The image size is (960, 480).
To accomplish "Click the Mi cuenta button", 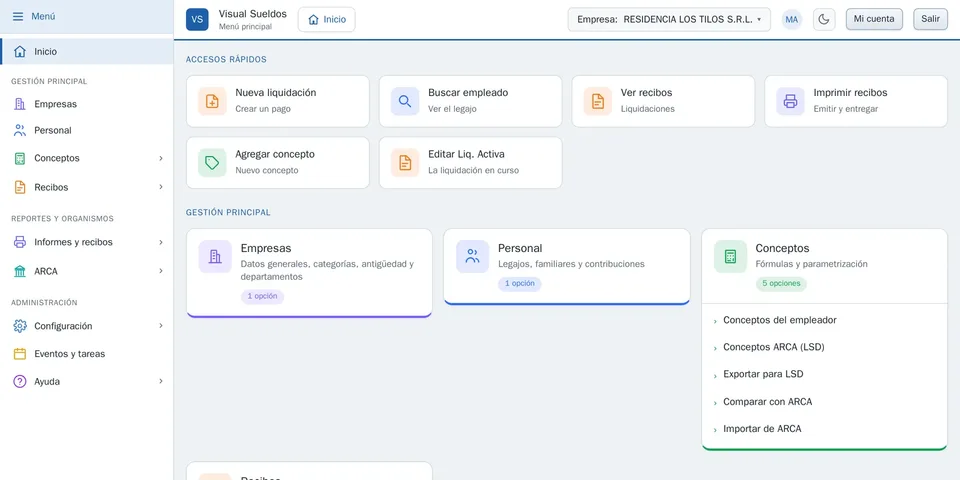I will (874, 19).
